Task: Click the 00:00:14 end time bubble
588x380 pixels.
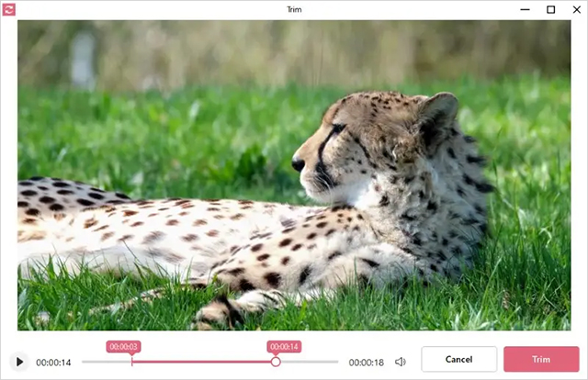Action: point(284,347)
